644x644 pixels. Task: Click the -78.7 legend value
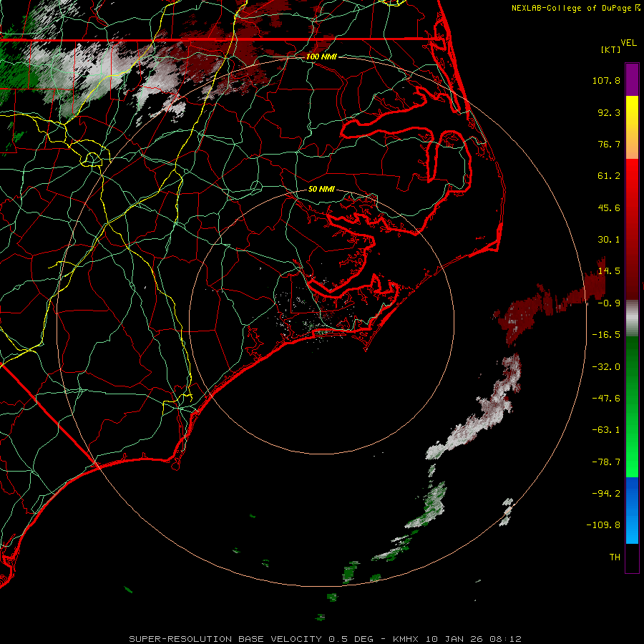click(606, 462)
